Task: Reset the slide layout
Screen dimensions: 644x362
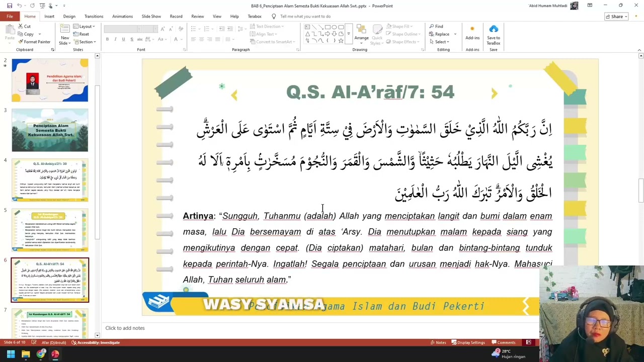Action: coord(80,34)
